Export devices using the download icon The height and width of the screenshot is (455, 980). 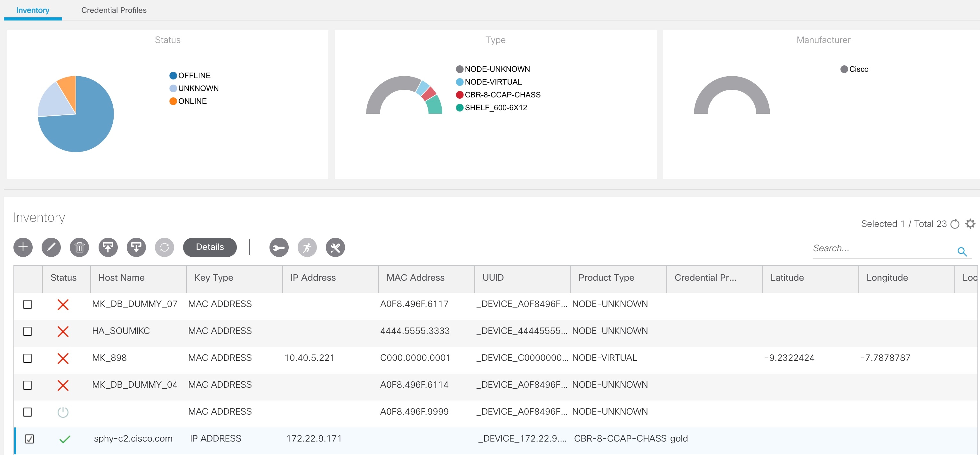point(136,247)
